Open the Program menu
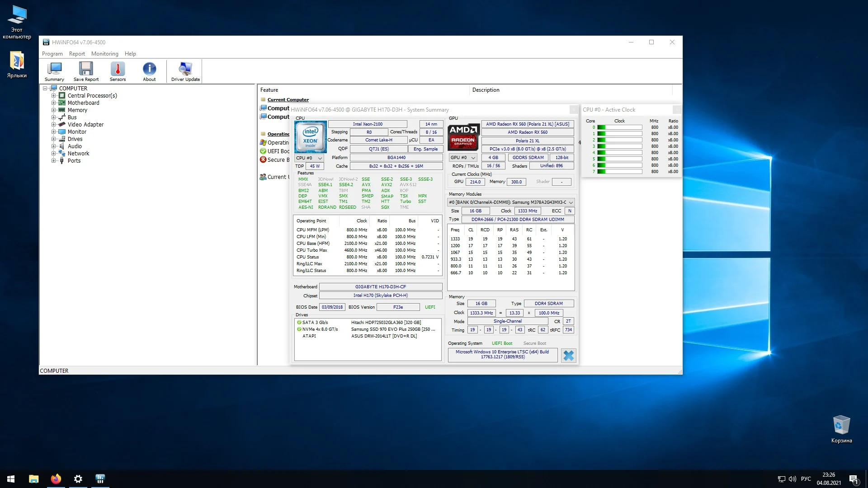The image size is (868, 488). (x=52, y=54)
